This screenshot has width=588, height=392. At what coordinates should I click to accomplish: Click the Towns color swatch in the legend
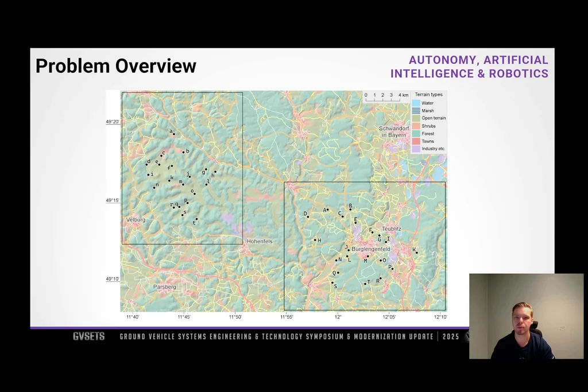(x=416, y=141)
